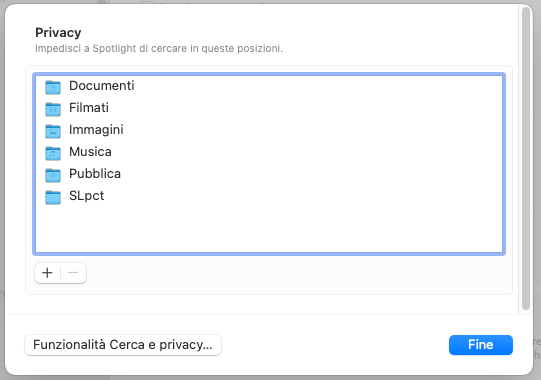
Task: Select the SLpct row label
Action: coord(87,196)
